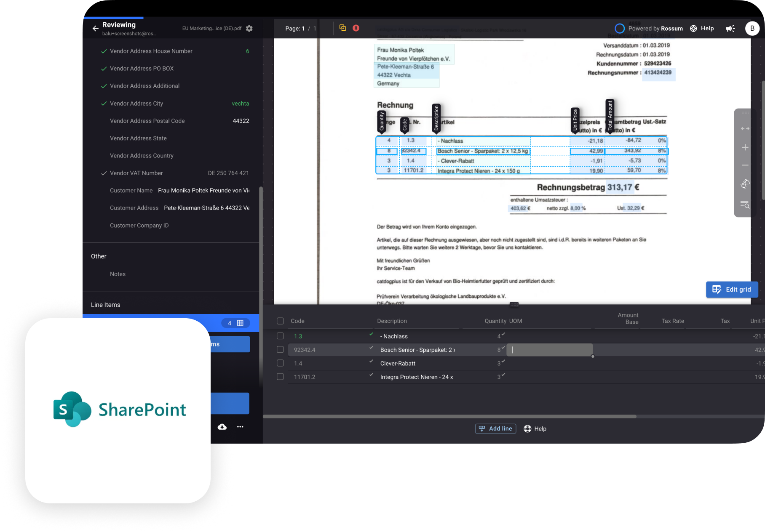765x532 pixels.
Task: Click the Total Amount column marker
Action: click(x=610, y=116)
